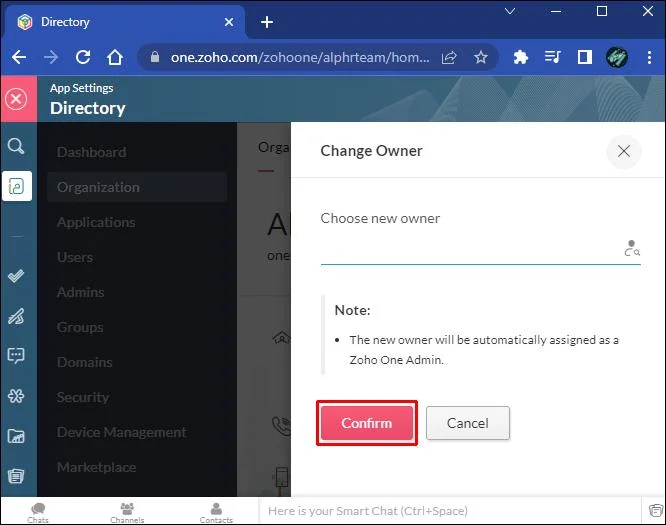Open Users in the Directory menu
This screenshot has height=525, width=666.
75,257
